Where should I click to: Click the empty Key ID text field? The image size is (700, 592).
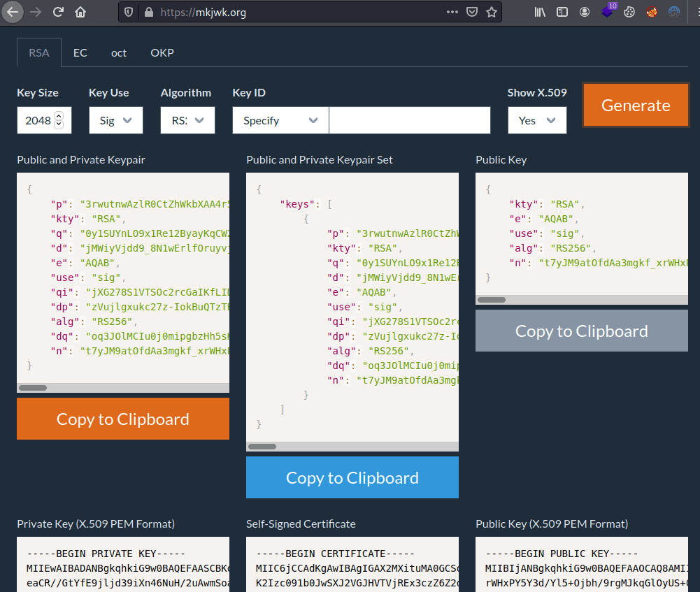pyautogui.click(x=409, y=120)
